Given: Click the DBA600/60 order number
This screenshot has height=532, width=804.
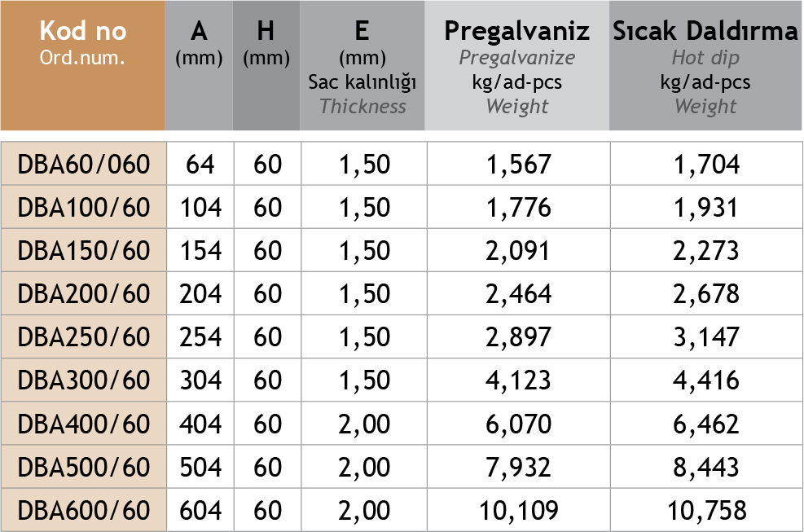Looking at the screenshot, I should click(84, 510).
